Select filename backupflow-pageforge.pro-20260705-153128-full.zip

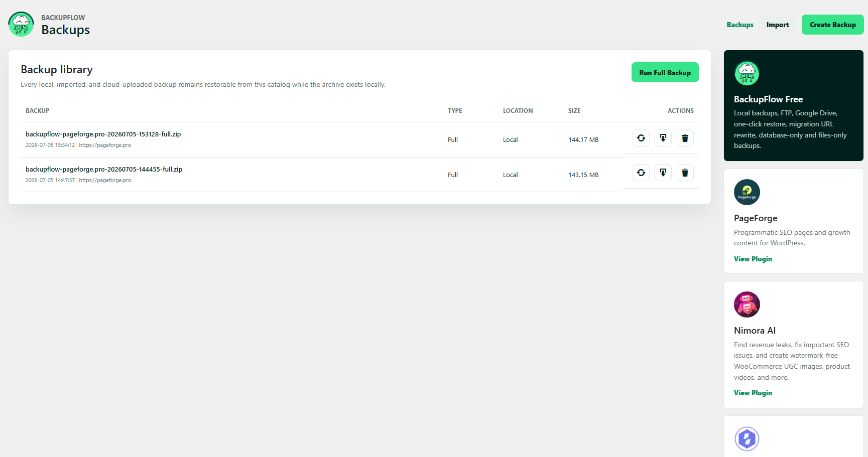103,134
